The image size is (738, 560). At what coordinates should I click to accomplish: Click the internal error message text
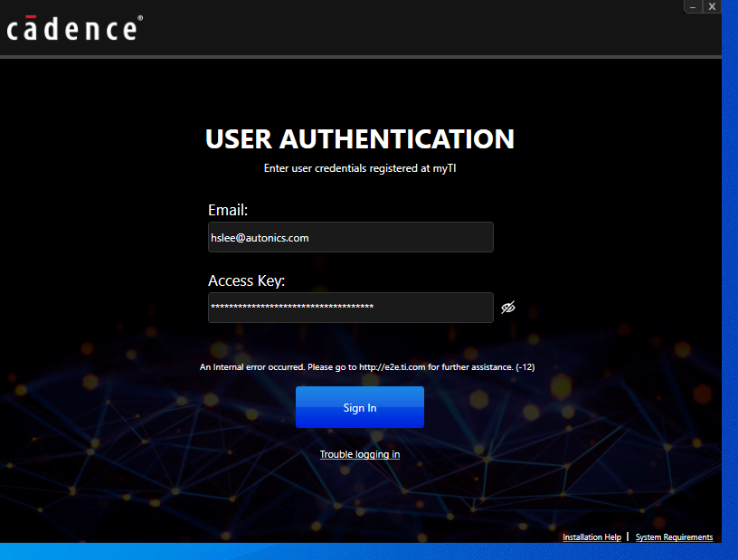pyautogui.click(x=367, y=367)
